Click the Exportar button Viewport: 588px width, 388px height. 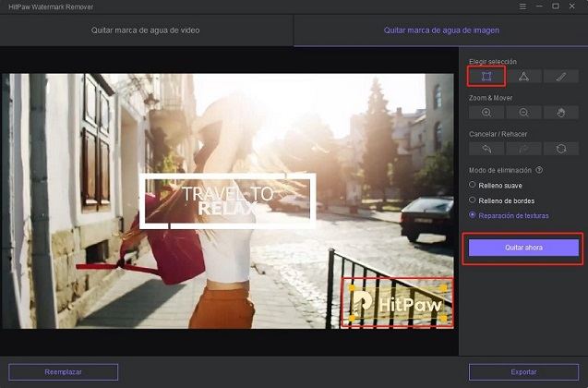pos(523,372)
